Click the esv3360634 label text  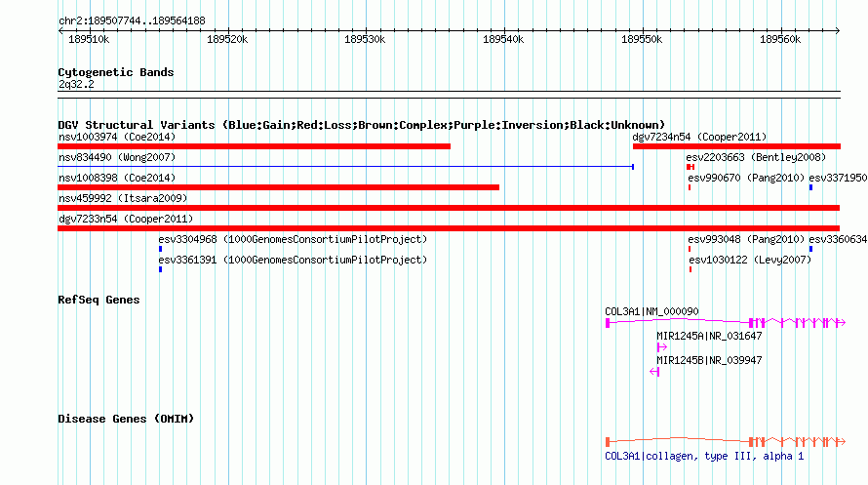838,239
